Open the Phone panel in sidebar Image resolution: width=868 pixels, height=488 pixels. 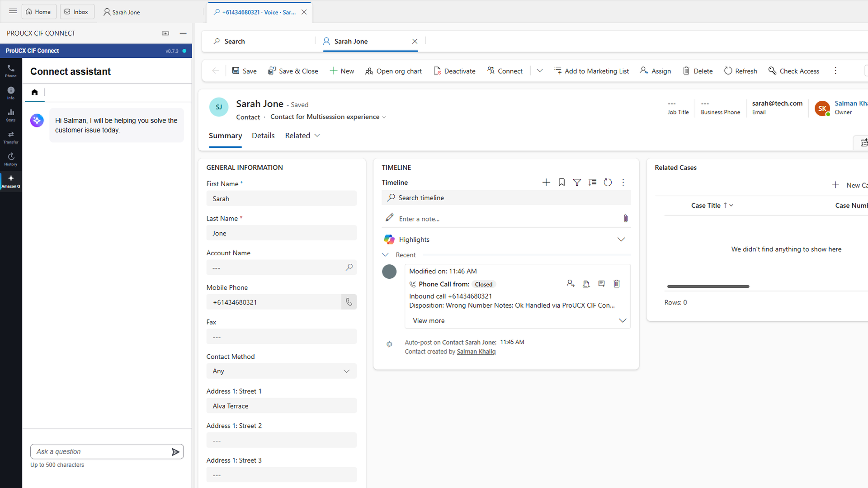click(x=11, y=70)
